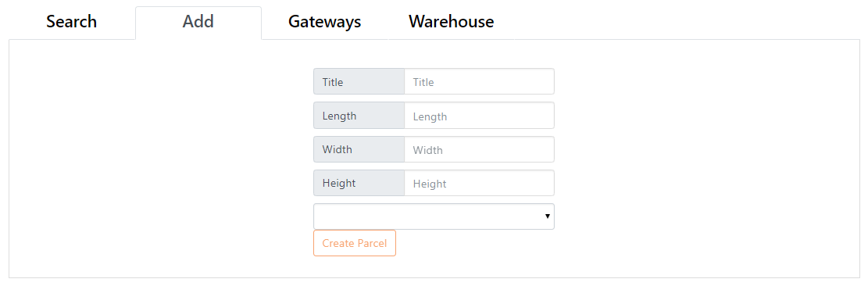Switch to the Search tab
This screenshot has height=286, width=868.
(x=71, y=22)
